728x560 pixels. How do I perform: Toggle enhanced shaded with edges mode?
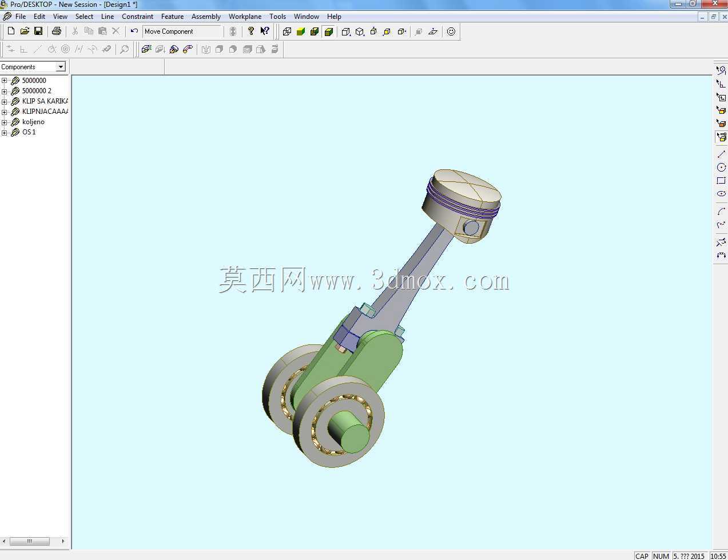[329, 31]
